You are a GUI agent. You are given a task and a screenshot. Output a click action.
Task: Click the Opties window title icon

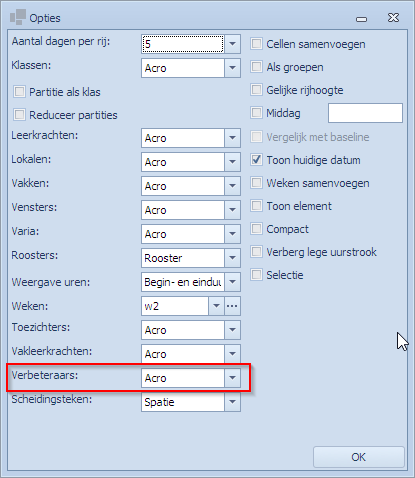click(18, 17)
